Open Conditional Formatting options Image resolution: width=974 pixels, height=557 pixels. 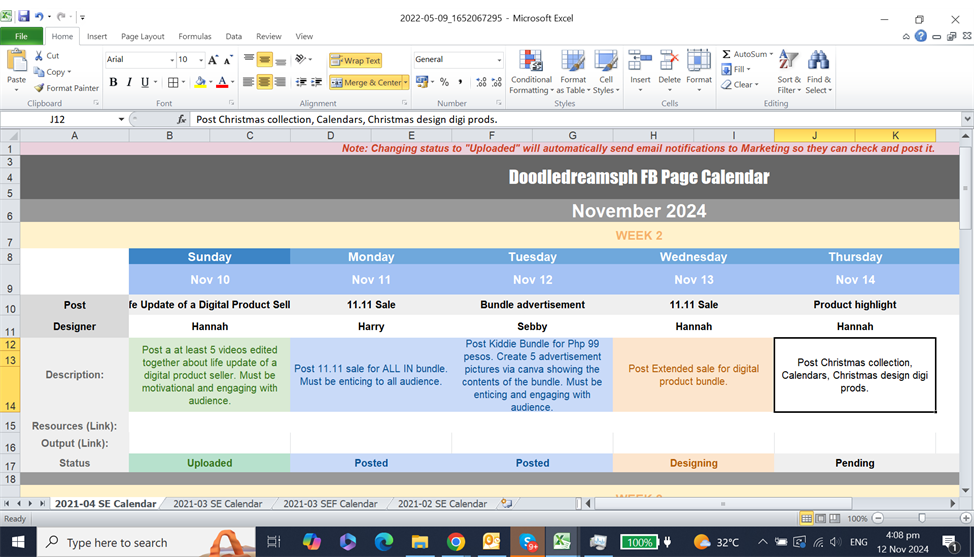tap(531, 72)
